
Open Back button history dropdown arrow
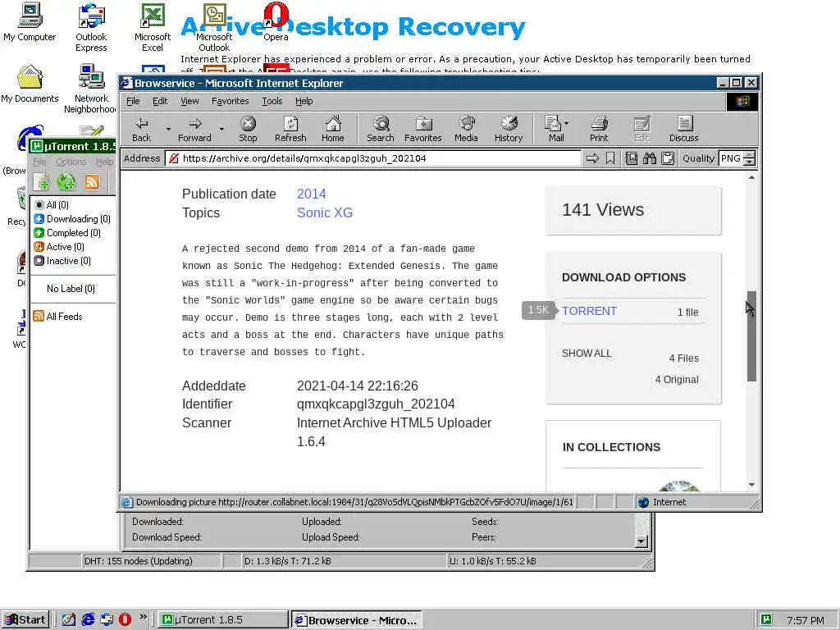(168, 129)
